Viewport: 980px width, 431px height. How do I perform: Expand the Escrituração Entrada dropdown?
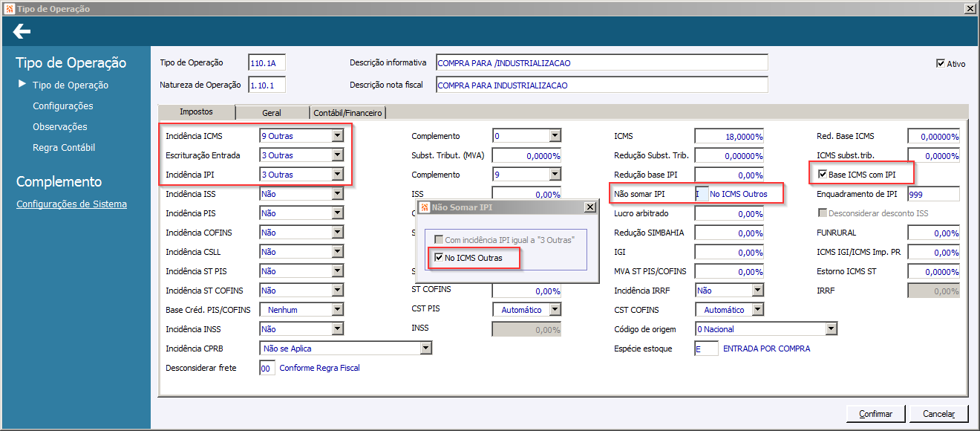click(337, 155)
